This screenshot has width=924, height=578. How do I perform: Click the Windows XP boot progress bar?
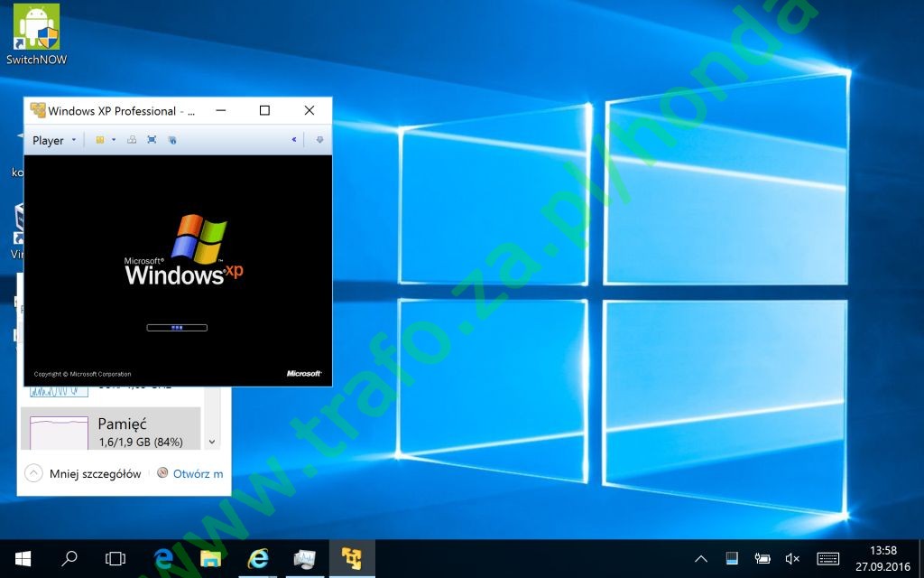click(177, 328)
